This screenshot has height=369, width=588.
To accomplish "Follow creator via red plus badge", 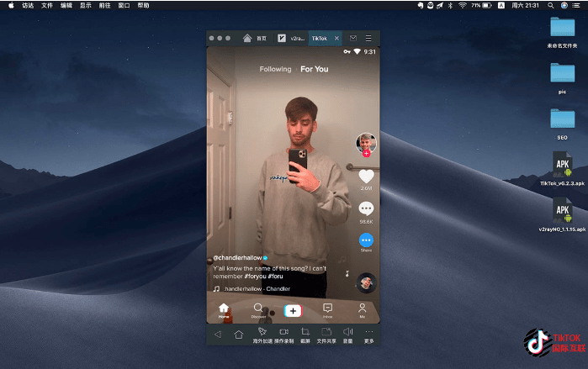I will pyautogui.click(x=367, y=153).
